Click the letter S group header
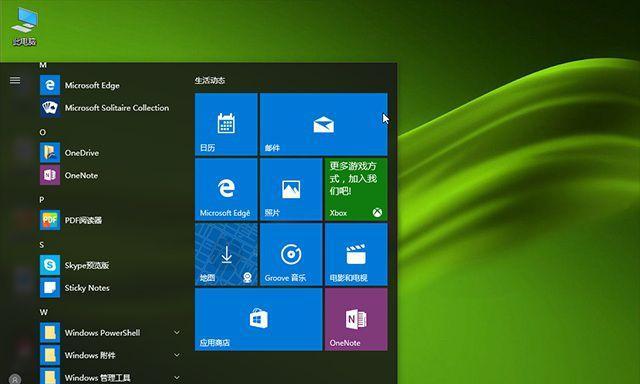 point(42,244)
